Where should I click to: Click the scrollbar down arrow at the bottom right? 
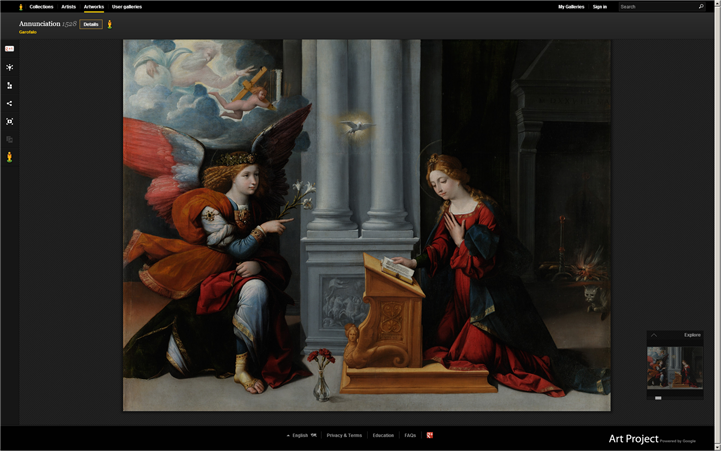tap(717, 446)
